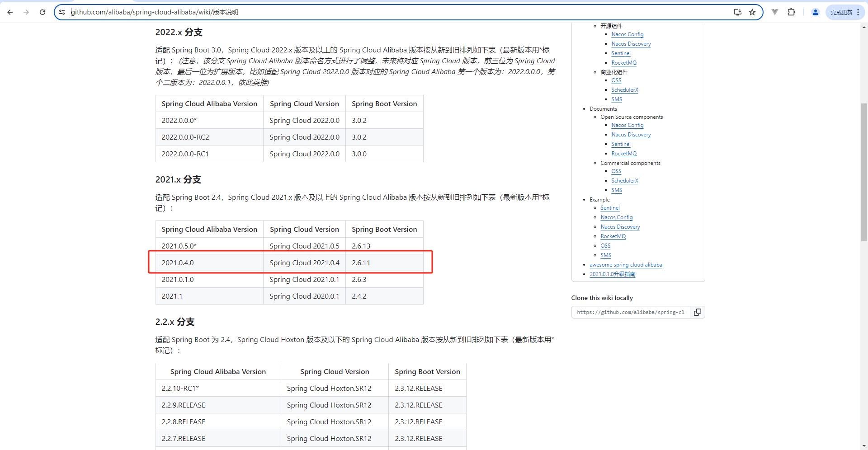This screenshot has height=450, width=868.
Task: Open SchedulerX under Commercial components
Action: pos(625,181)
